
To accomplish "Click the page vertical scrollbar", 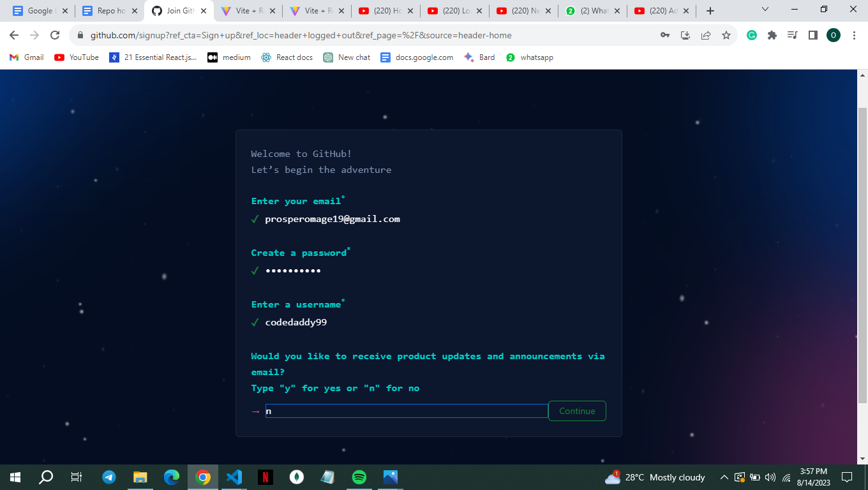I will click(x=862, y=255).
